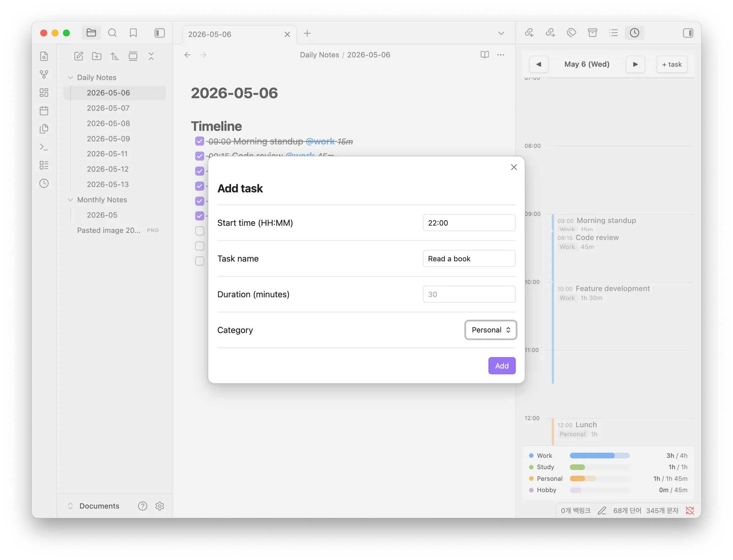733x560 pixels.
Task: Open templates ribbon icon
Action: [x=44, y=129]
